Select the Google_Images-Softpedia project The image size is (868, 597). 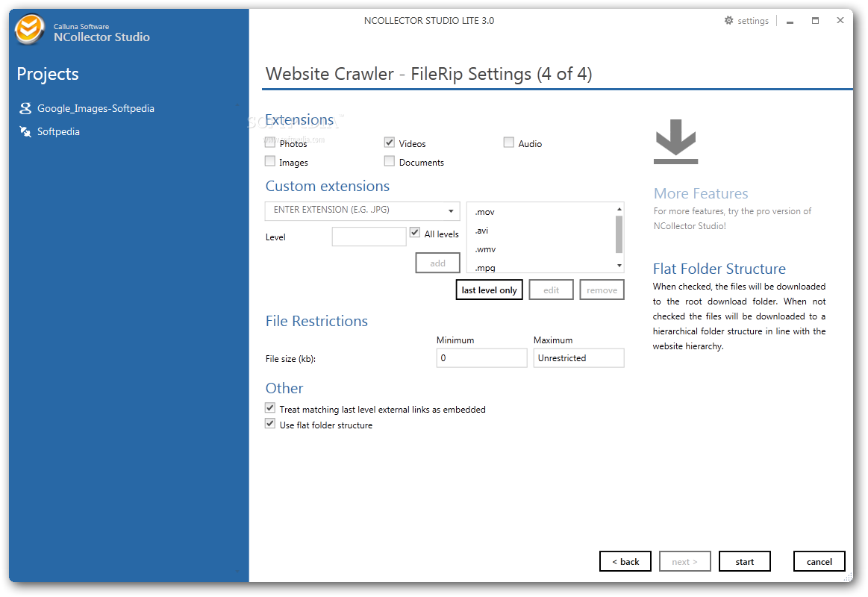coord(96,108)
